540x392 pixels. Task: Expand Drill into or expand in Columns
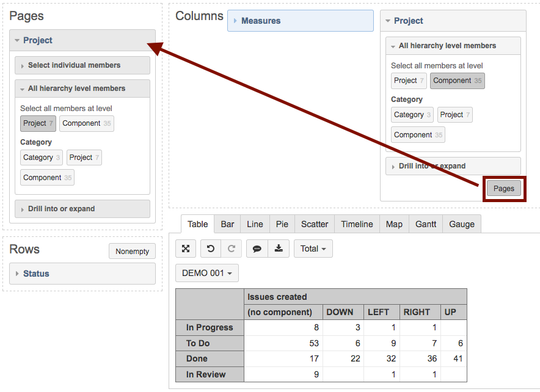coord(453,166)
